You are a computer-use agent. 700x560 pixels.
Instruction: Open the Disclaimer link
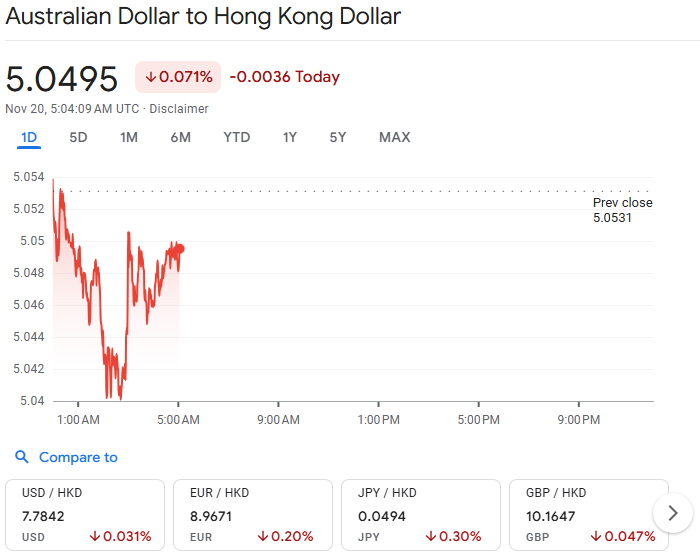coord(179,109)
